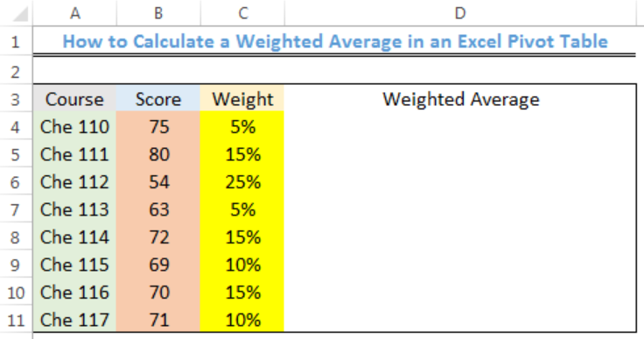
Task: Select column A header
Action: point(74,13)
